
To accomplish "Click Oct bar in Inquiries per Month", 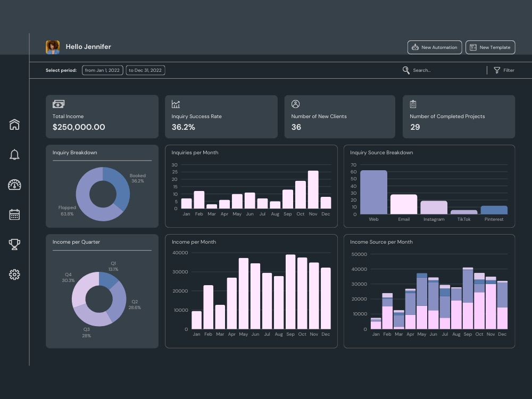I will coord(301,195).
